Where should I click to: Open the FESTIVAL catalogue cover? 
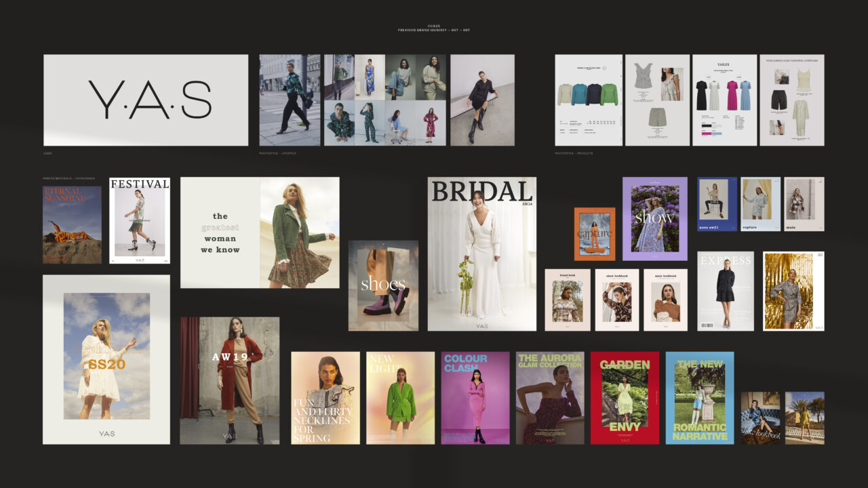(x=140, y=221)
